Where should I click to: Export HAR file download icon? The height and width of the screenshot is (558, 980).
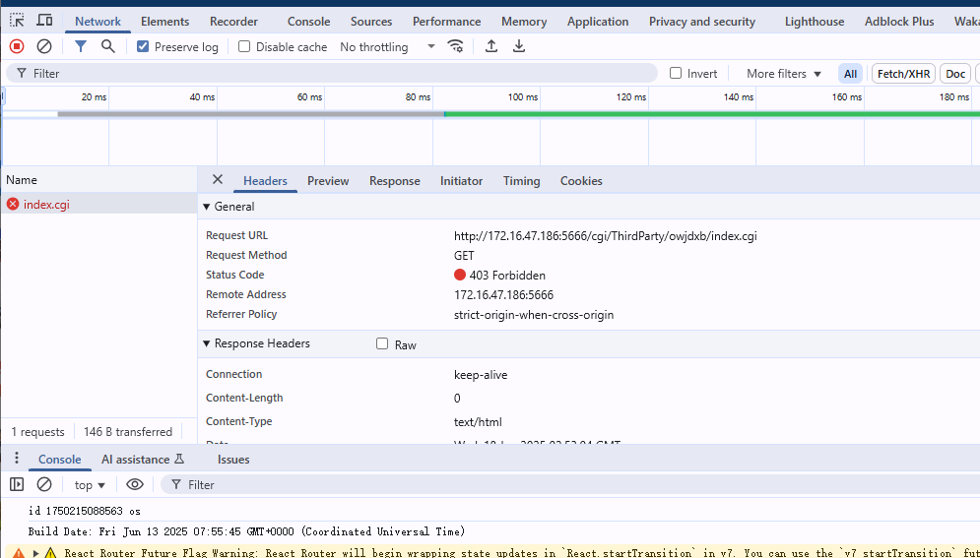[519, 46]
